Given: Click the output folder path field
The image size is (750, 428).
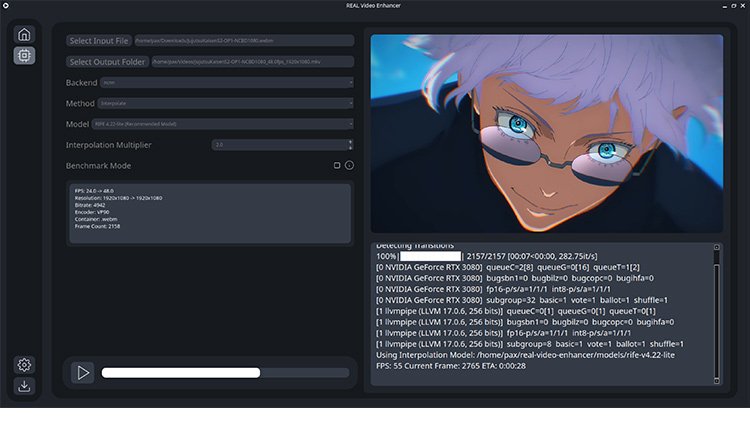Looking at the screenshot, I should pos(253,62).
